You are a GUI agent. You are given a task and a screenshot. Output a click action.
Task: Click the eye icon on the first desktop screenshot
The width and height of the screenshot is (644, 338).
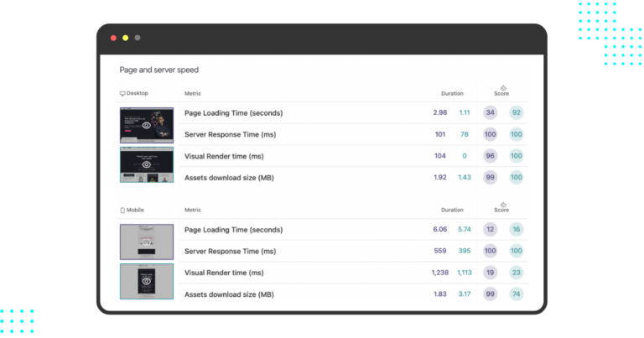[147, 124]
